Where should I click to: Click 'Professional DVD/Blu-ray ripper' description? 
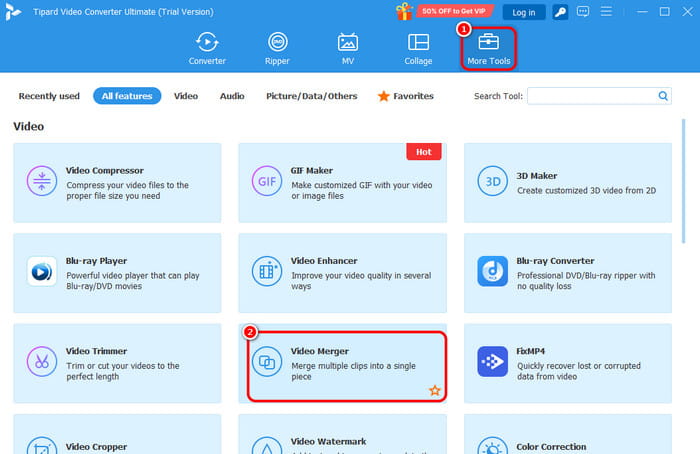[x=586, y=281]
